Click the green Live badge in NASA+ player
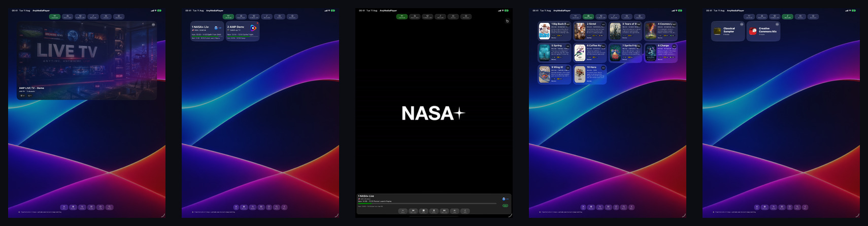 click(505, 206)
